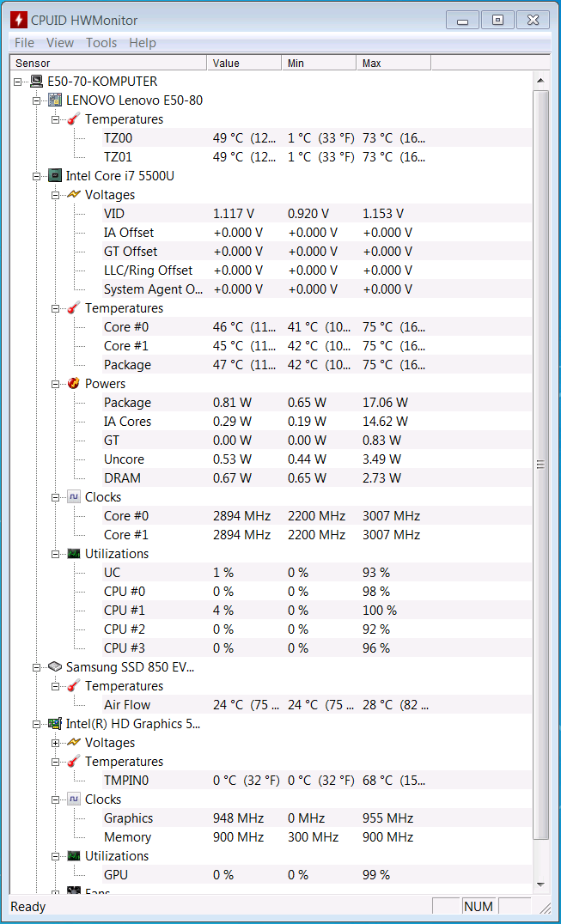Click the Sensor column header
The image size is (561, 924).
pos(108,63)
